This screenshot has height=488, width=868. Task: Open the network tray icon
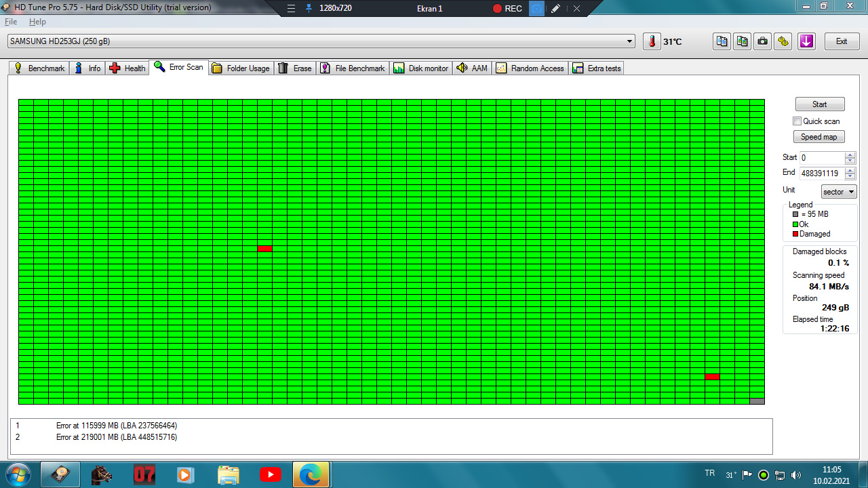(780, 474)
